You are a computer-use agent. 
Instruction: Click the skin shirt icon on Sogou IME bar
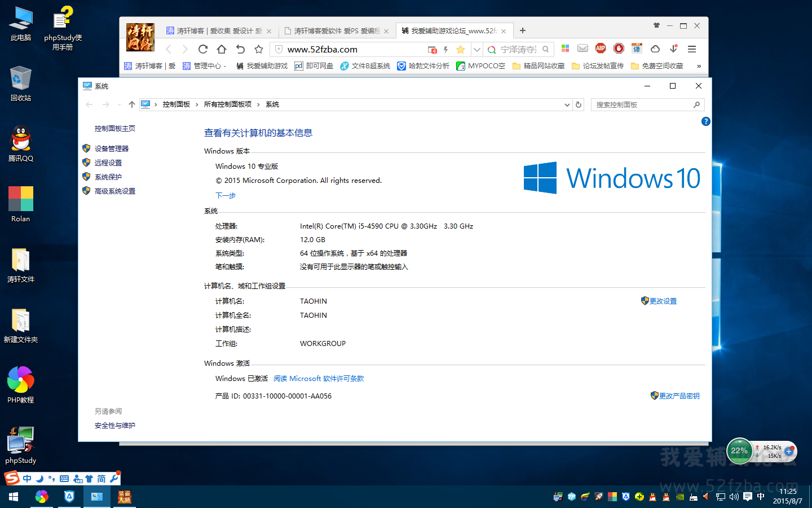point(89,479)
